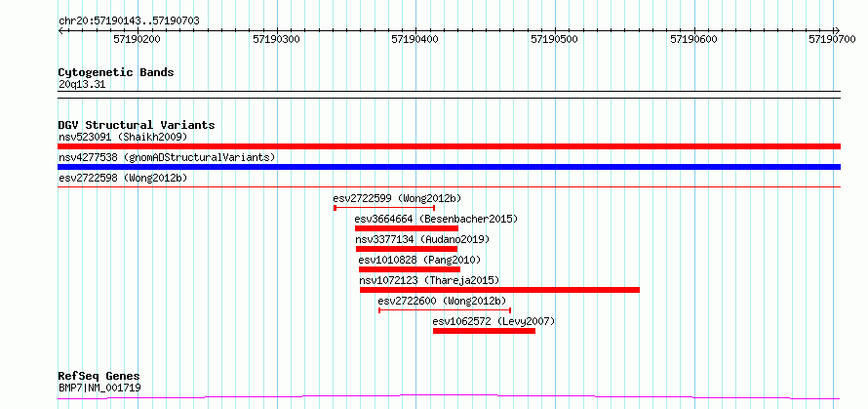Click ruler position 57190200
The height and width of the screenshot is (409, 868).
(137, 39)
